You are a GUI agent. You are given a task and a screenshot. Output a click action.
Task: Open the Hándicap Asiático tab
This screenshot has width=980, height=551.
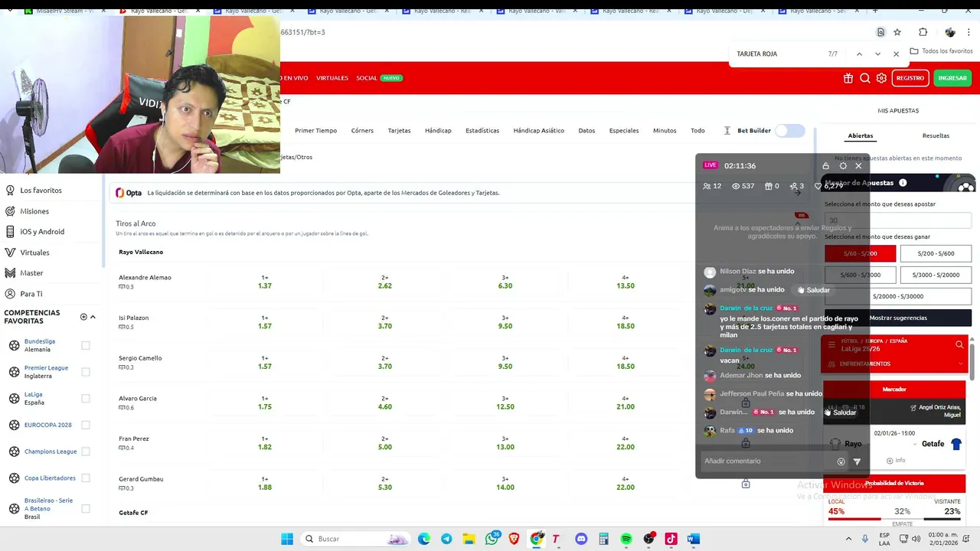pos(538,131)
